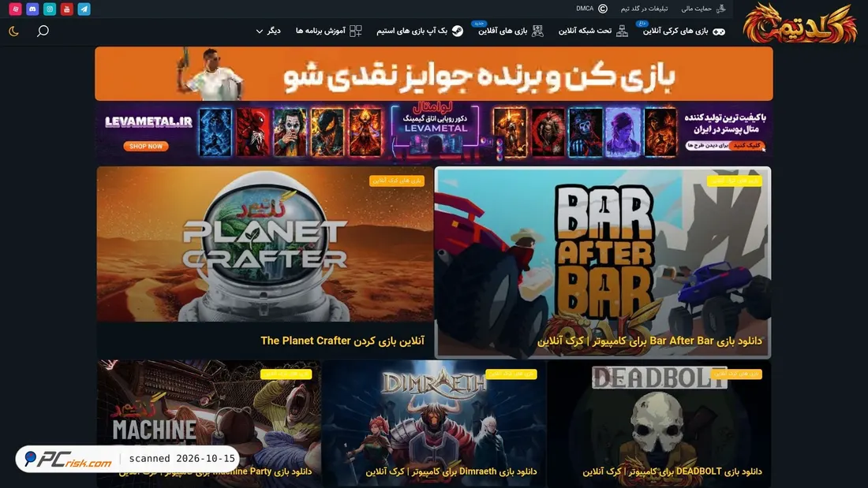Click the category tag on Dimraeth card
The height and width of the screenshot is (488, 868).
pyautogui.click(x=511, y=374)
